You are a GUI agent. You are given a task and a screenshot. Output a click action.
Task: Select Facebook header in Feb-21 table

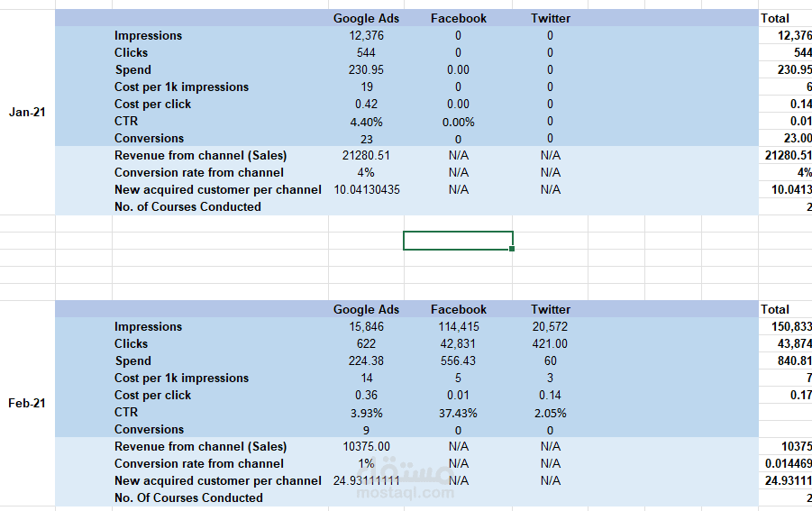click(459, 309)
